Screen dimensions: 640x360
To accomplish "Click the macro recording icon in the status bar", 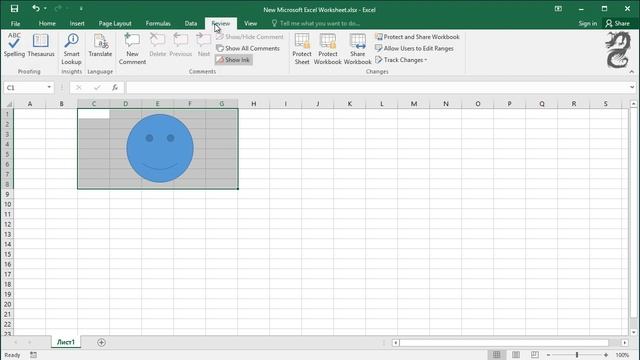I will [33, 355].
